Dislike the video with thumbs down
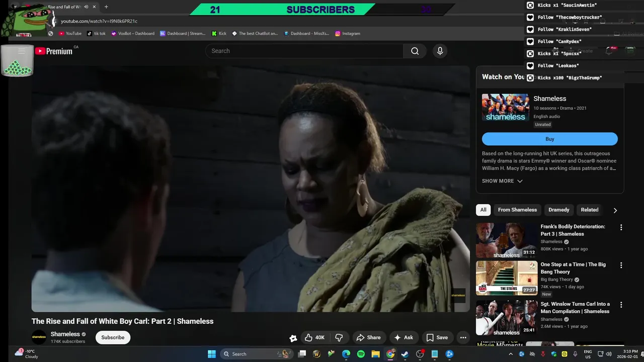The image size is (644, 362). click(x=339, y=337)
